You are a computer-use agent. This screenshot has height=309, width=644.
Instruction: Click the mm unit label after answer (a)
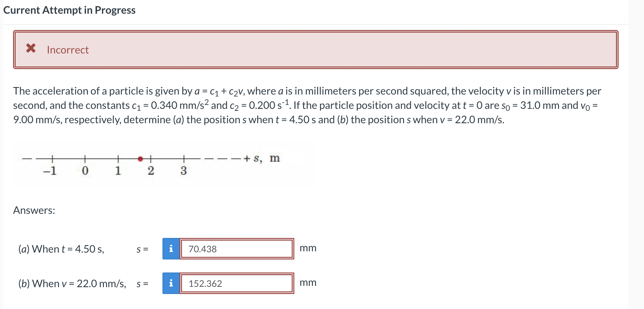click(308, 248)
